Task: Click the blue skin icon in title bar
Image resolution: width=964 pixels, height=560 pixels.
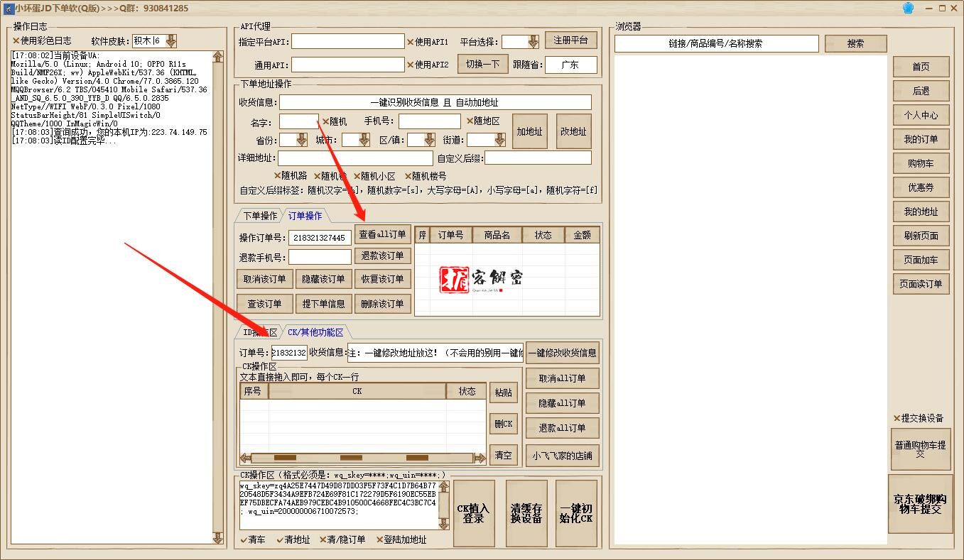Action: click(908, 8)
